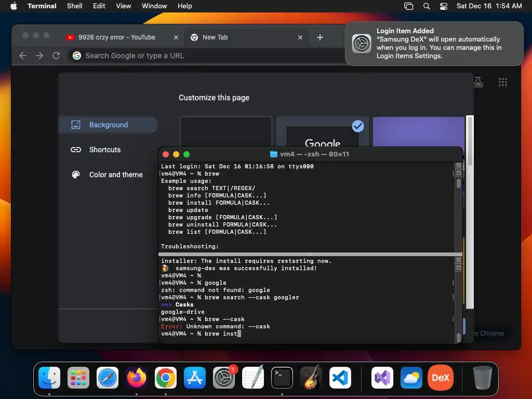The image size is (532, 399).
Task: Close the YouTube tab
Action: coord(176,37)
